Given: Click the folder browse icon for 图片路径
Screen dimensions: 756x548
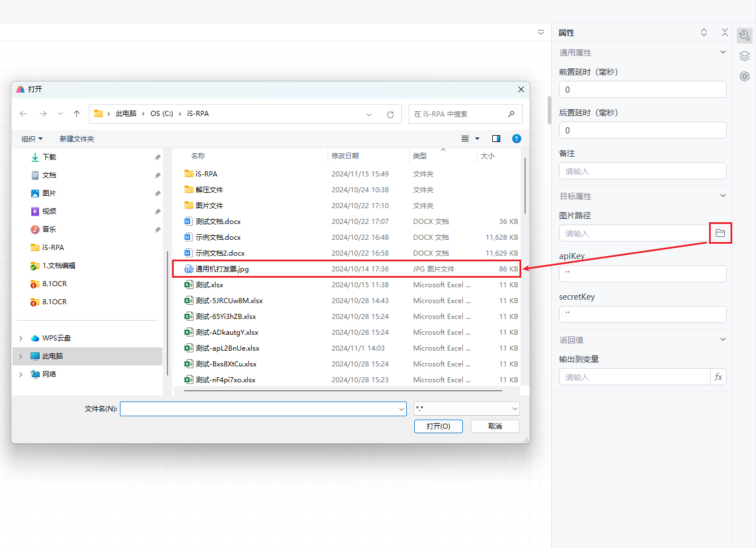Looking at the screenshot, I should point(720,233).
